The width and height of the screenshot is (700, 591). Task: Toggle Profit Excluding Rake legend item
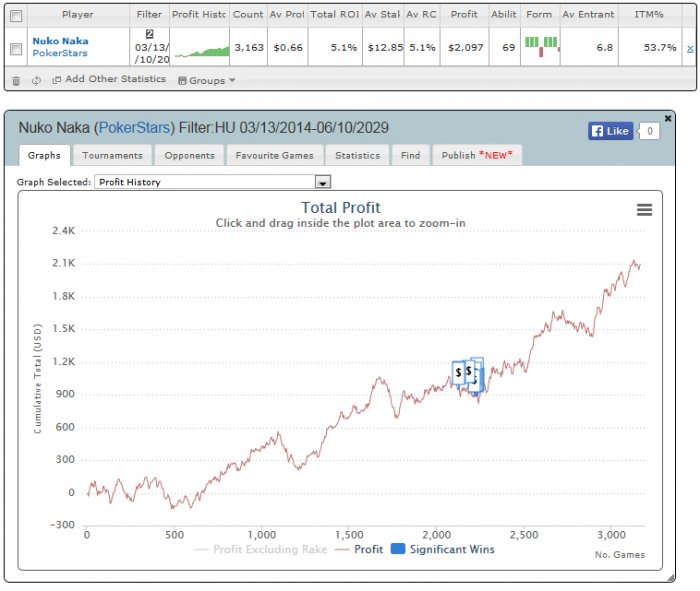260,549
